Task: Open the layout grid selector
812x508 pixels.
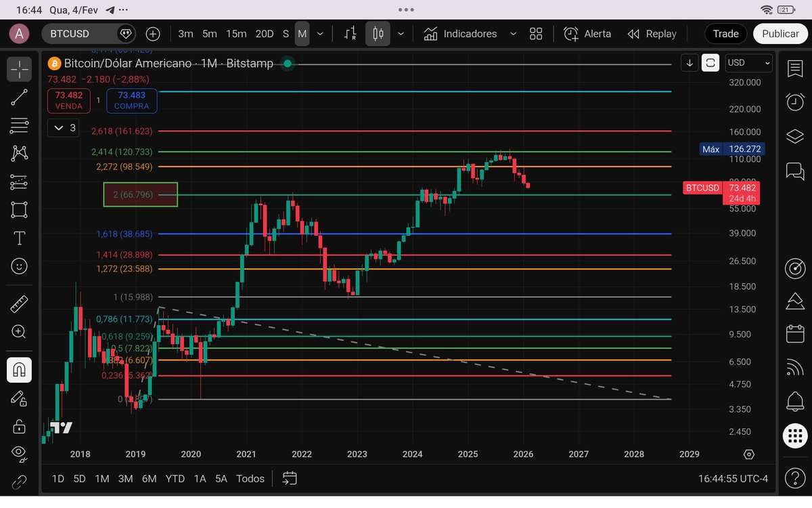Action: click(536, 34)
